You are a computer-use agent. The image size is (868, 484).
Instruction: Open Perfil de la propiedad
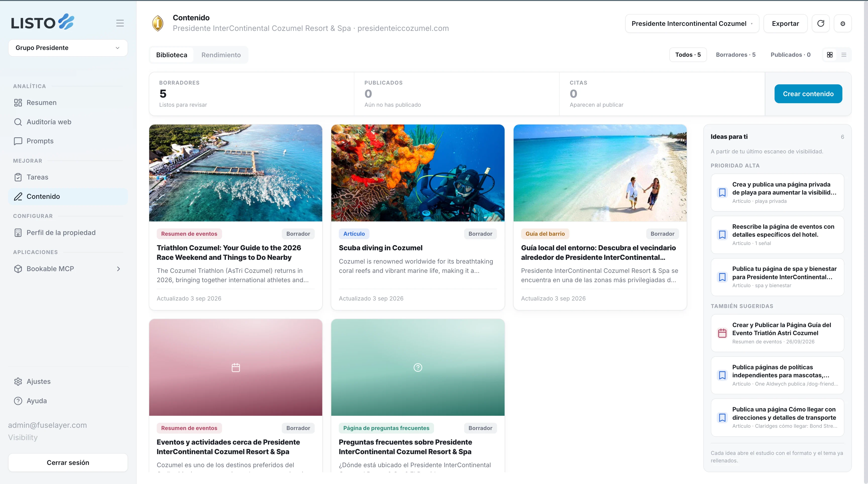coord(68,233)
